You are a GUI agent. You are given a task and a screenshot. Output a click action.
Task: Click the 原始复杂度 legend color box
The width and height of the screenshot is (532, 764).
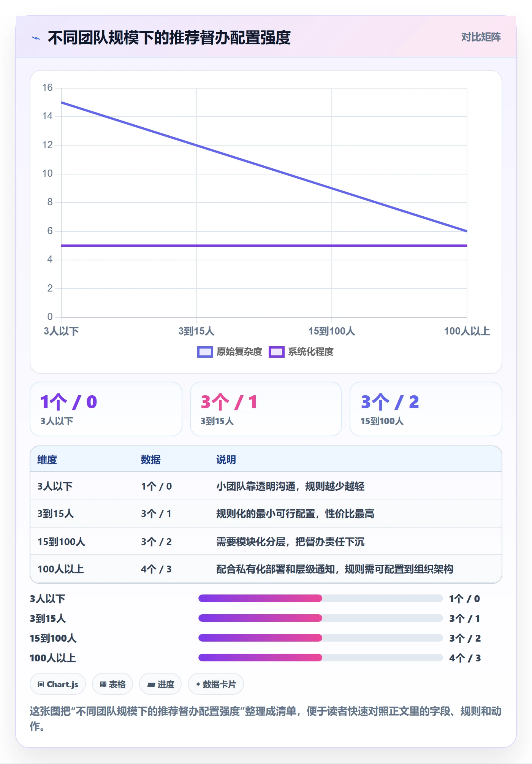tap(205, 352)
